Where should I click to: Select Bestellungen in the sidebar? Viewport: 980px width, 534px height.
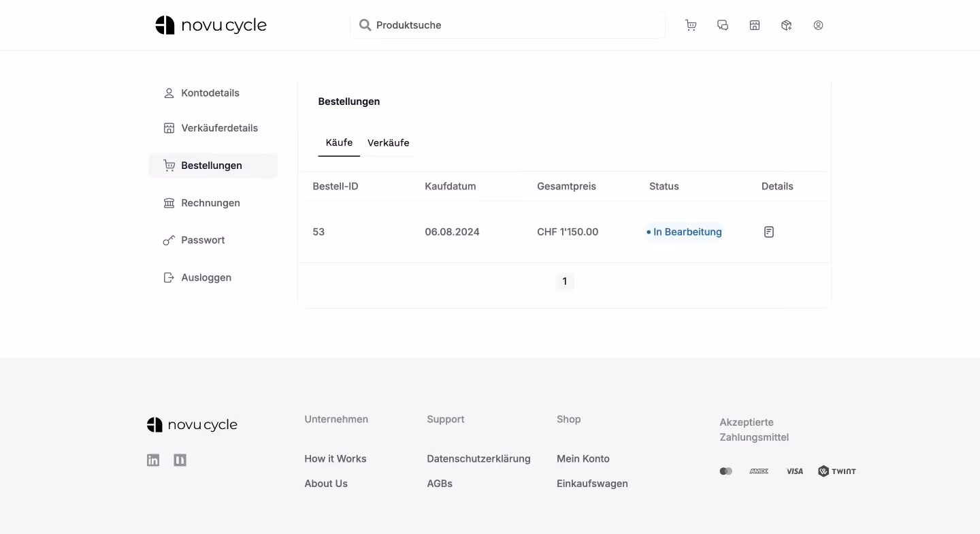click(213, 166)
